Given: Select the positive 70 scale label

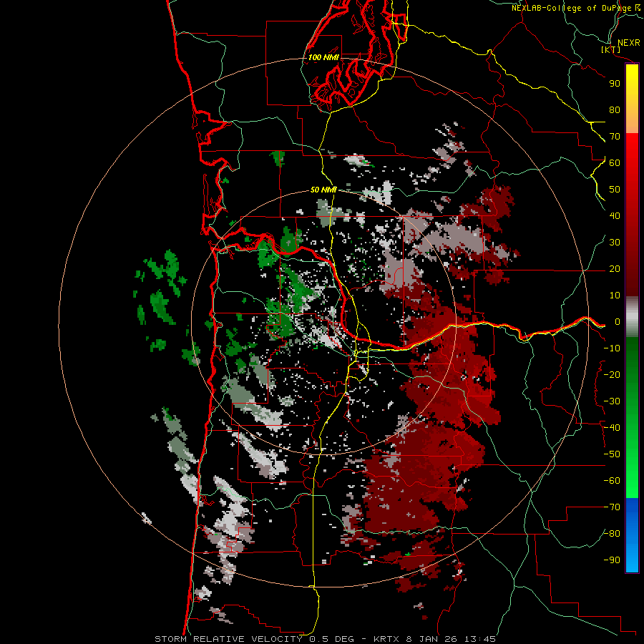Looking at the screenshot, I should [x=615, y=137].
